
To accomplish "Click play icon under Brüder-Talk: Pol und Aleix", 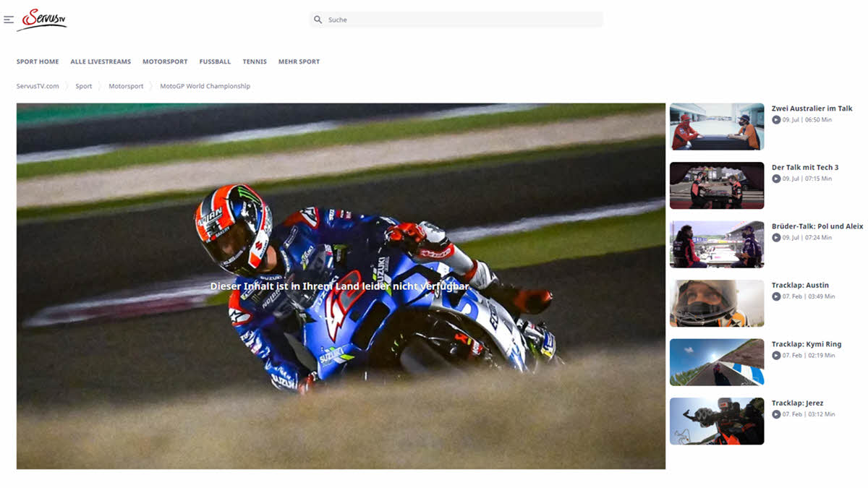I will (x=776, y=238).
